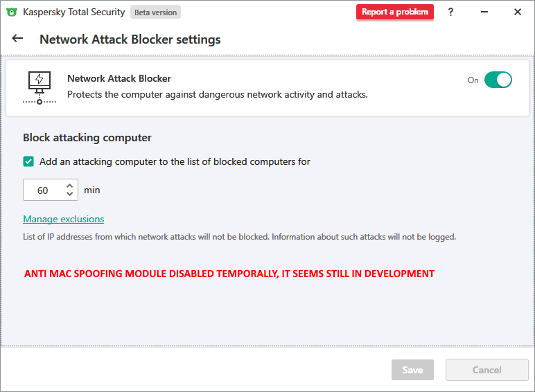Image resolution: width=535 pixels, height=392 pixels.
Task: Click the red anti MAC spoofing notice
Action: tap(229, 274)
